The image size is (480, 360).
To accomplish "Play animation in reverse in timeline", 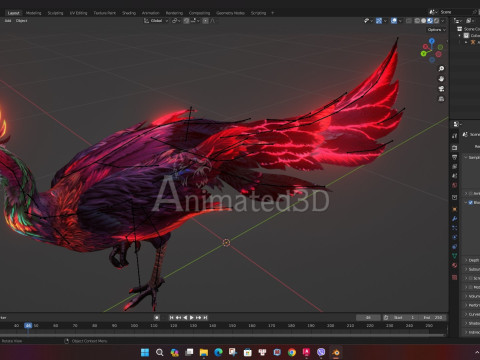I will (185, 318).
